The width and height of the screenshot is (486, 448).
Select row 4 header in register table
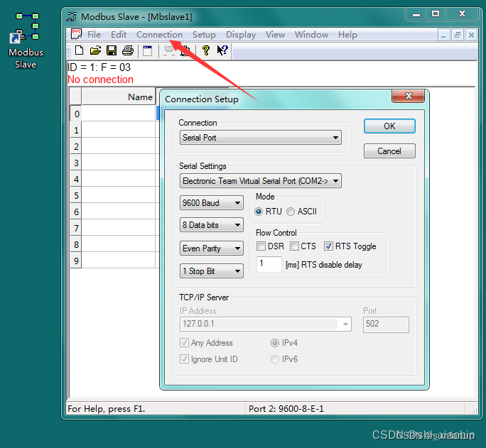[76, 179]
